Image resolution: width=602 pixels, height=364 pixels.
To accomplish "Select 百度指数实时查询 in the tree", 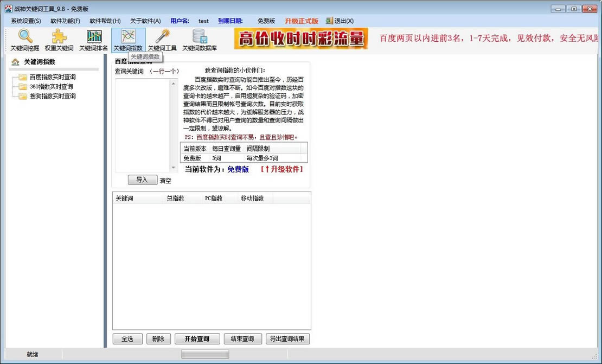I will (x=53, y=77).
